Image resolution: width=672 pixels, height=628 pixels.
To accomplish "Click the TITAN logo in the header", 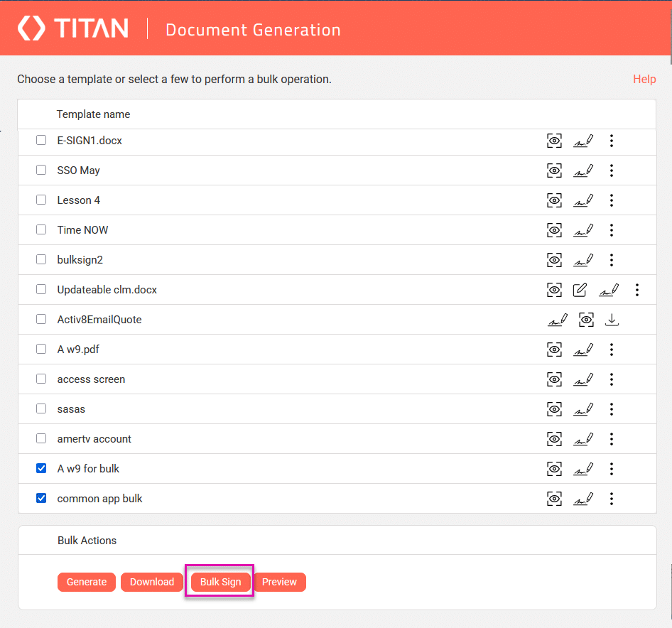I will pyautogui.click(x=71, y=28).
